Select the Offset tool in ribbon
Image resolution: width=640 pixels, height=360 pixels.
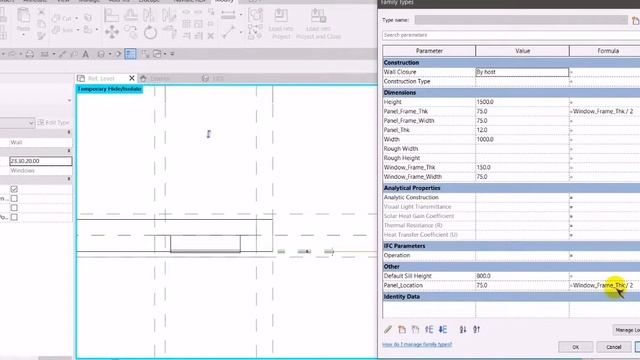(x=131, y=16)
